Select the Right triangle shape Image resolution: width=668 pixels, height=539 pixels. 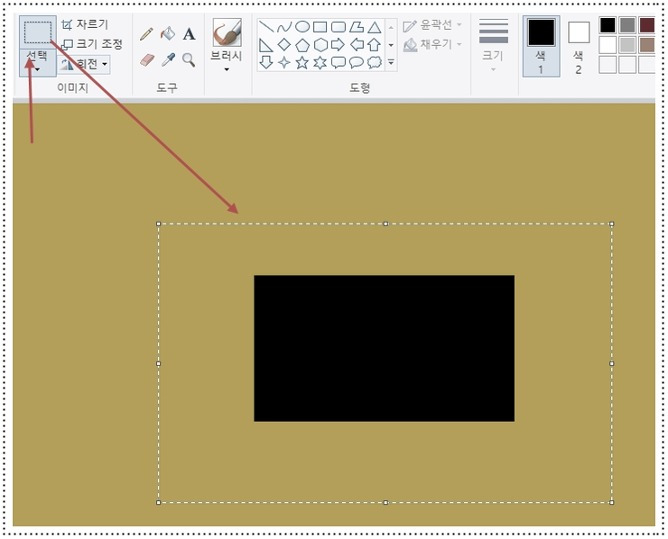(x=266, y=45)
